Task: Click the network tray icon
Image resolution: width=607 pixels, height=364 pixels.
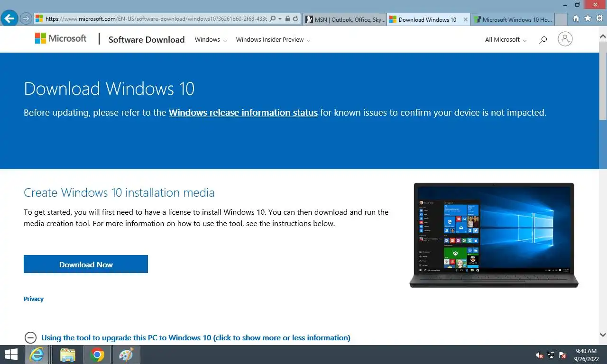Action: pyautogui.click(x=551, y=355)
